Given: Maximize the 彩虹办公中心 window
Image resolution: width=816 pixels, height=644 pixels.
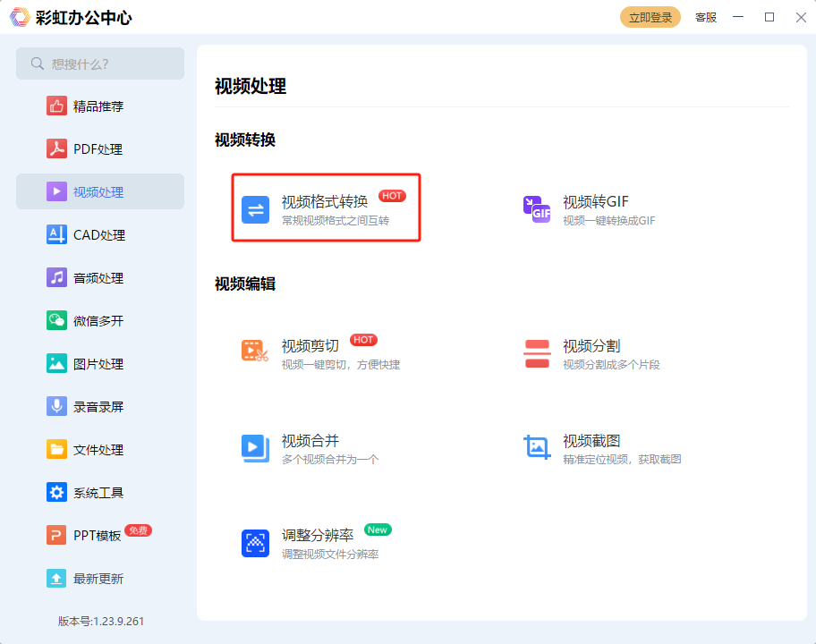Looking at the screenshot, I should (769, 17).
